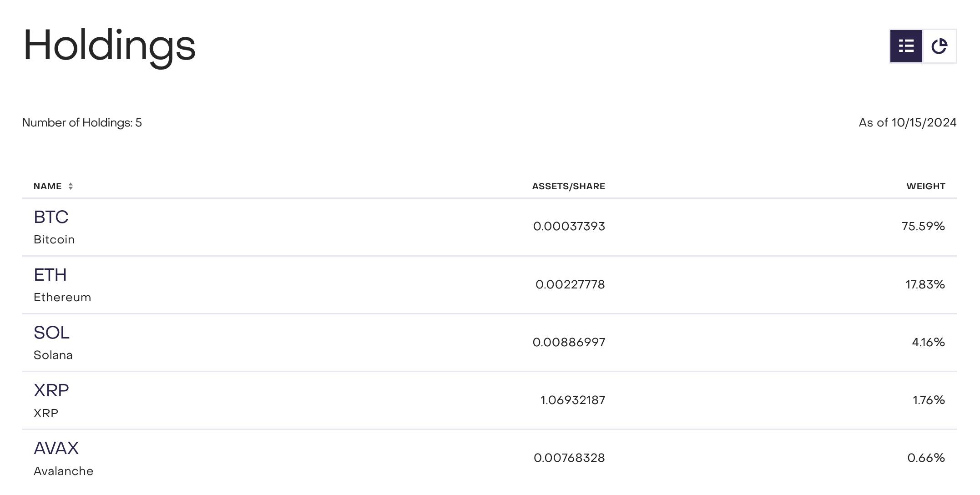The image size is (980, 495).
Task: Open the BTC holding link
Action: click(51, 217)
